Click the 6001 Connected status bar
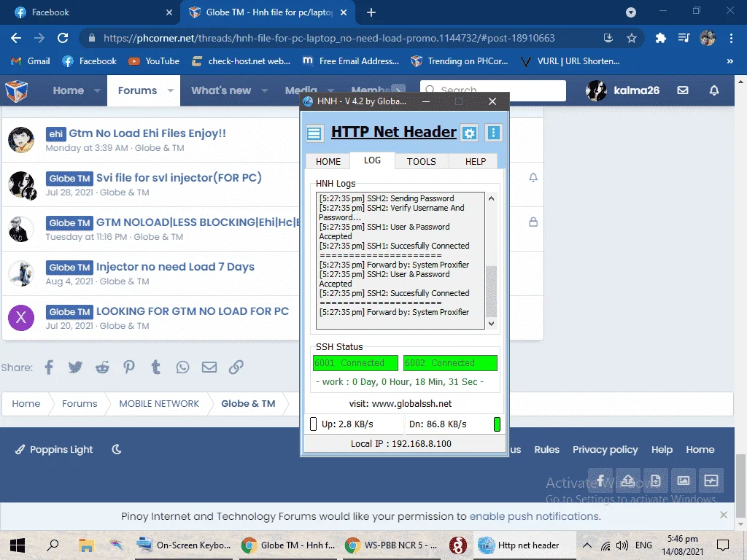The height and width of the screenshot is (560, 747). pos(355,363)
